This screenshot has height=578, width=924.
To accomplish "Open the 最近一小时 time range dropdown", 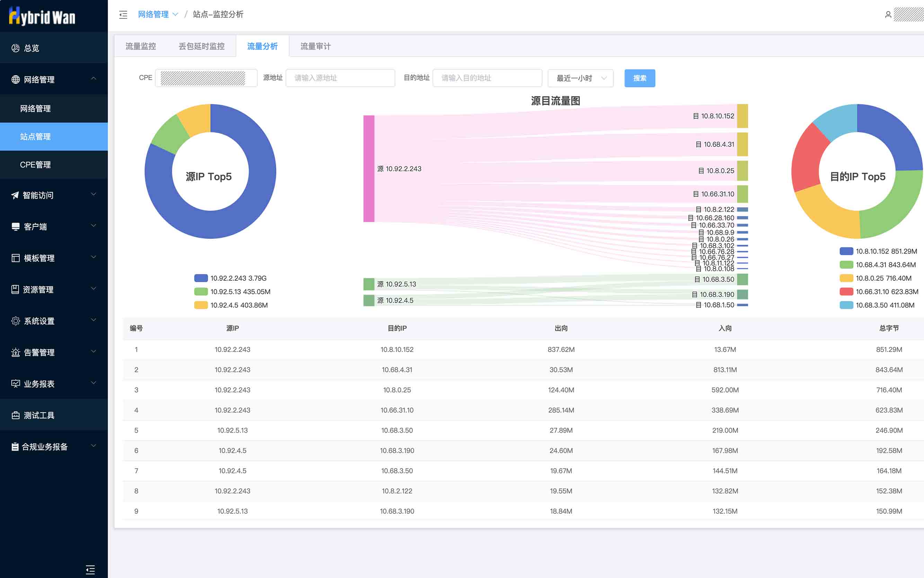I will 580,78.
